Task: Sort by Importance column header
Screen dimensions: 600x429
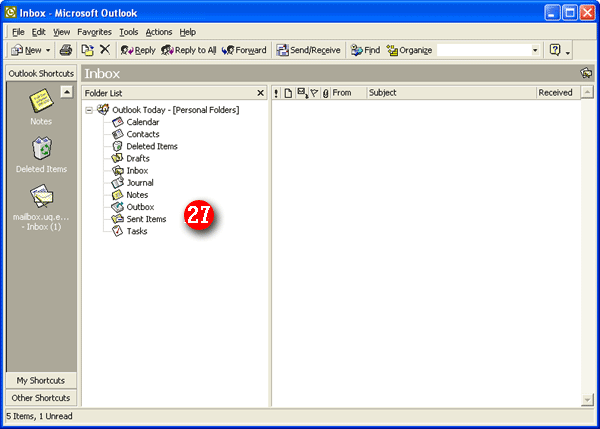Action: (x=276, y=93)
